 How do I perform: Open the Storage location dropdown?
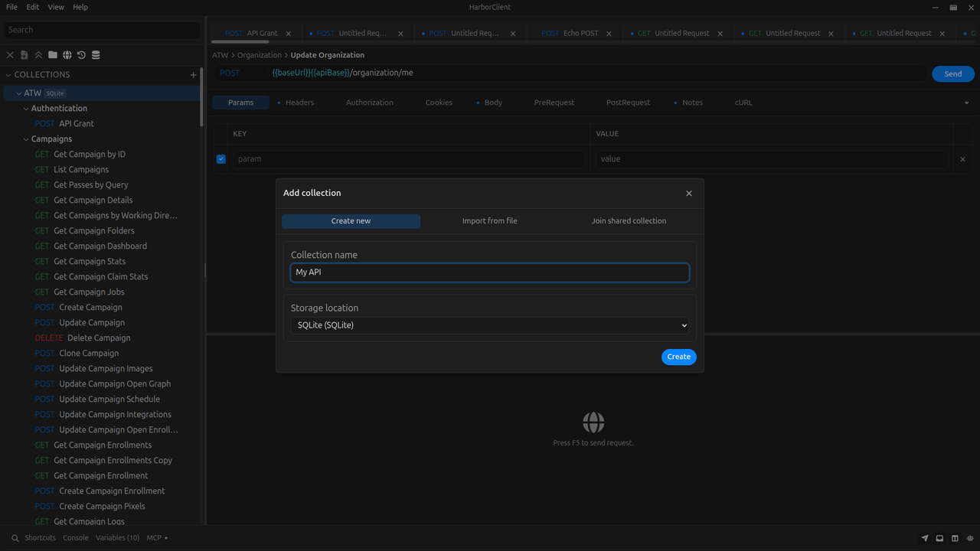click(490, 325)
